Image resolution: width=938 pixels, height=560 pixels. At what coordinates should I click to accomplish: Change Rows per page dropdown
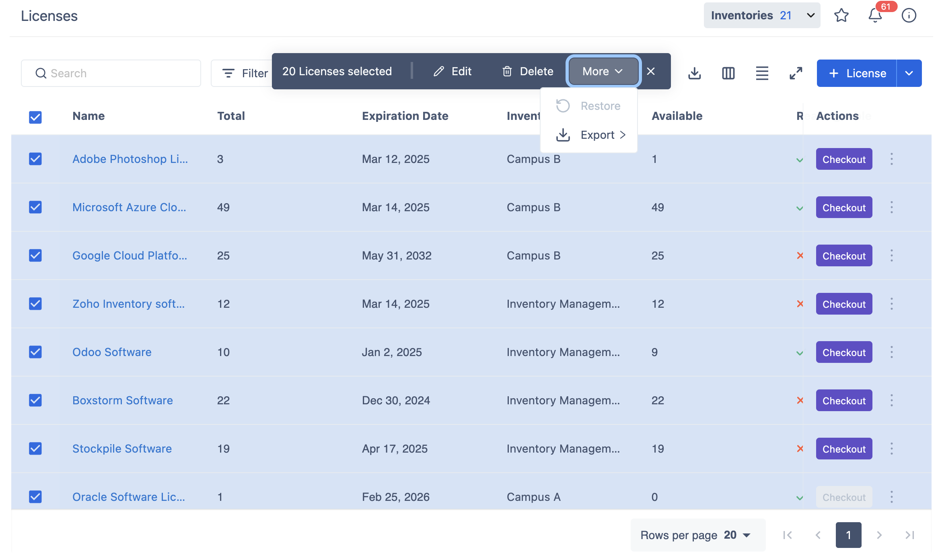(736, 535)
